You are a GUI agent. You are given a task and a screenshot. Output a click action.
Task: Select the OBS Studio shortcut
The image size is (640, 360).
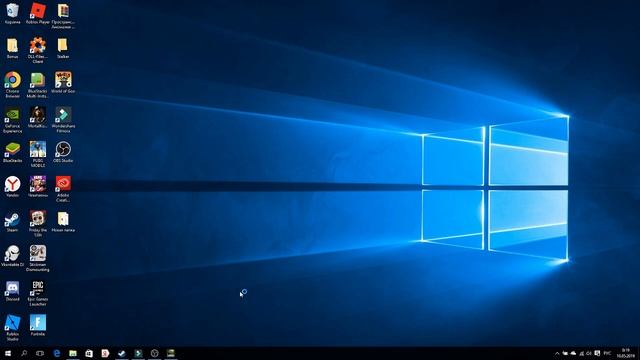63,153
